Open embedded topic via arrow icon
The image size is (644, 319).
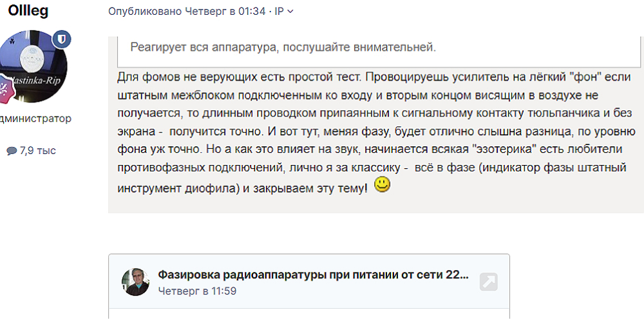[489, 282]
